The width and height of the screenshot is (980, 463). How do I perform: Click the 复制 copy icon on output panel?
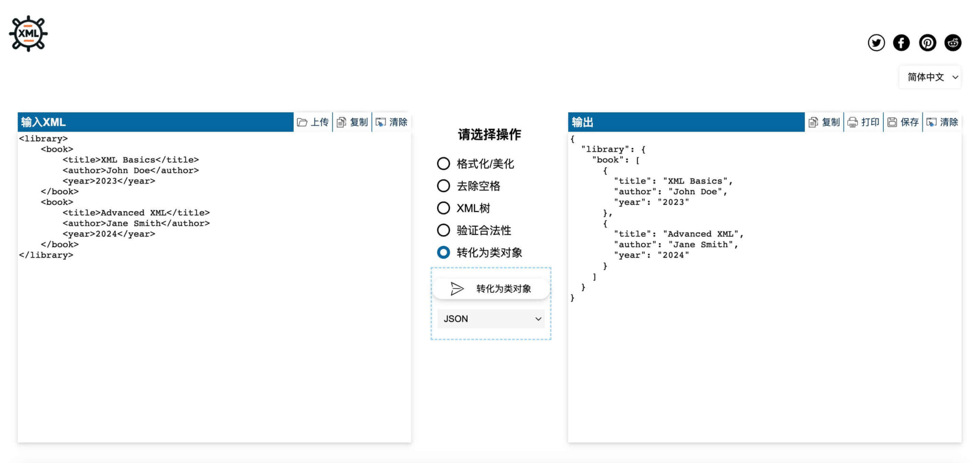click(x=824, y=121)
